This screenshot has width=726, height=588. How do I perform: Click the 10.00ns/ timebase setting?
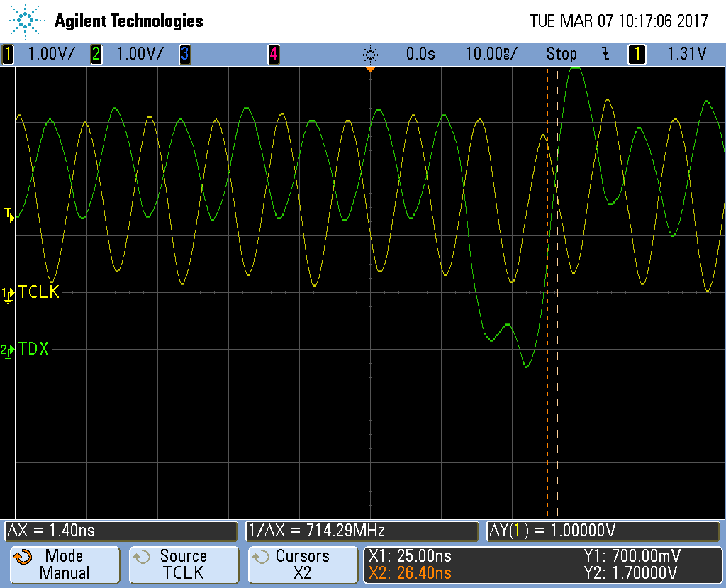pyautogui.click(x=491, y=54)
